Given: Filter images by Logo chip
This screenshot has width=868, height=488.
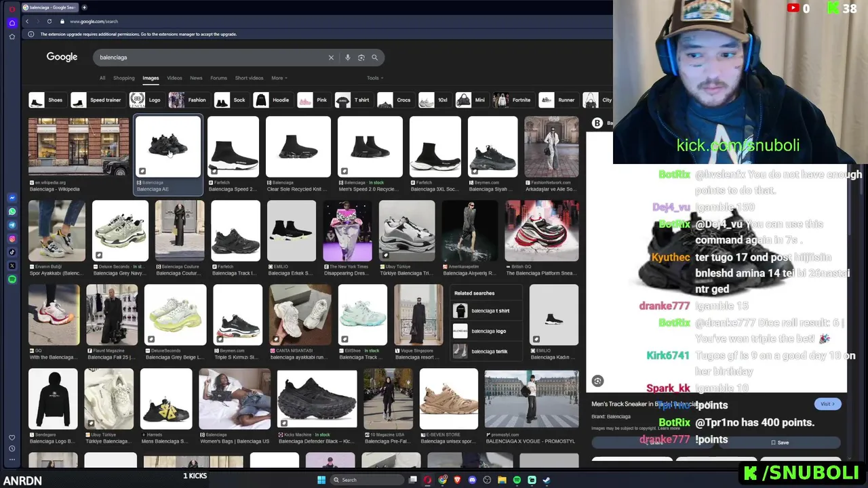Looking at the screenshot, I should [146, 100].
